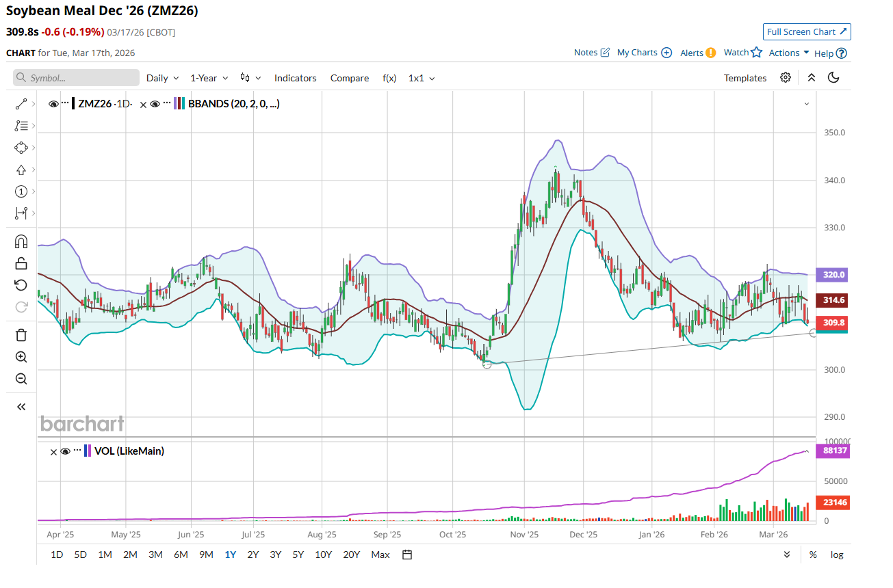Image resolution: width=893 pixels, height=588 pixels.
Task: Click the magnet snap tool icon
Action: point(21,241)
